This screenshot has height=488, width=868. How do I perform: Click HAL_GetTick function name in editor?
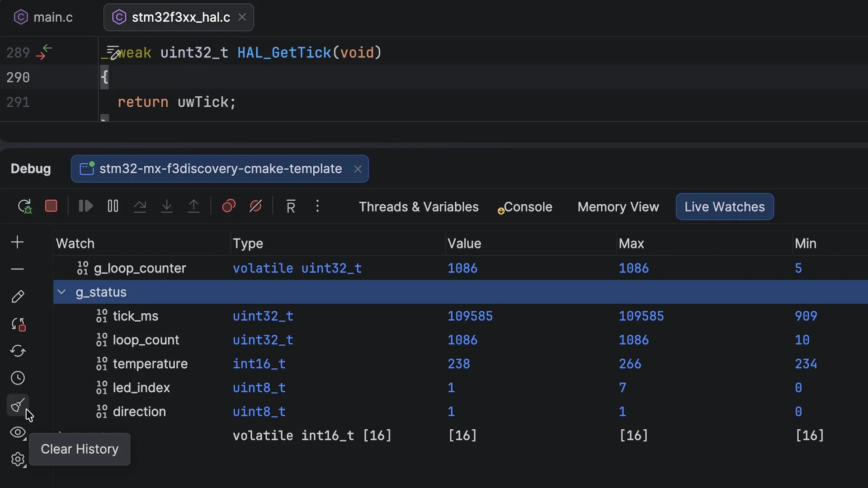284,53
